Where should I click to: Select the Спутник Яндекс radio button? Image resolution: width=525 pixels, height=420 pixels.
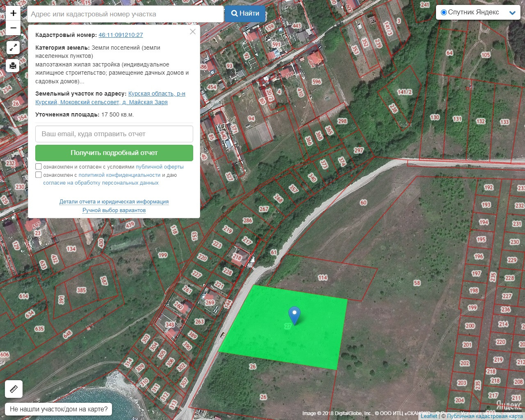tap(443, 12)
